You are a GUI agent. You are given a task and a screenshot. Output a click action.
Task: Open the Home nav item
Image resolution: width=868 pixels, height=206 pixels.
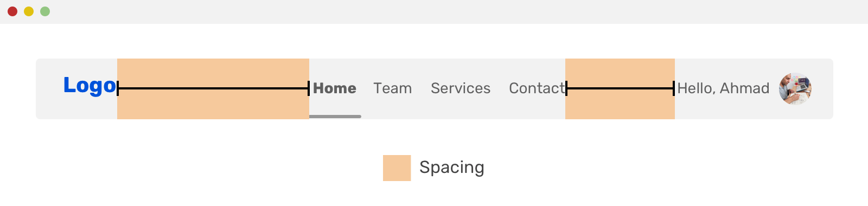click(x=335, y=88)
